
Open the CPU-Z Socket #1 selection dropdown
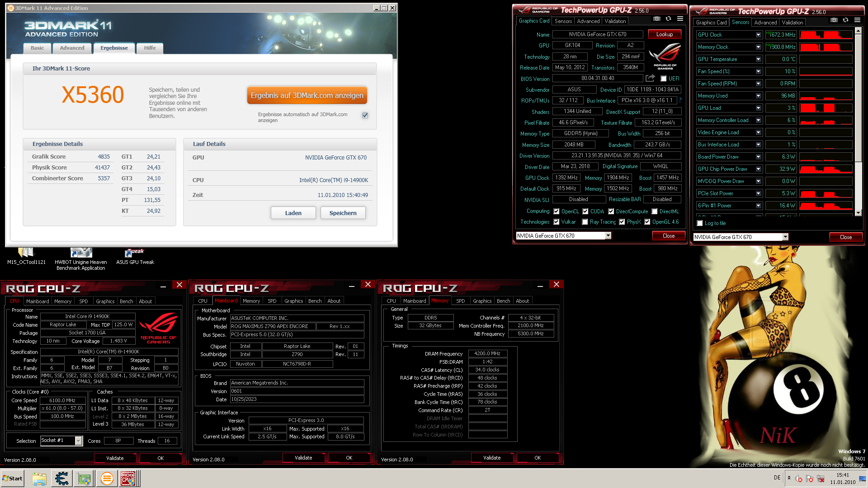pyautogui.click(x=79, y=441)
